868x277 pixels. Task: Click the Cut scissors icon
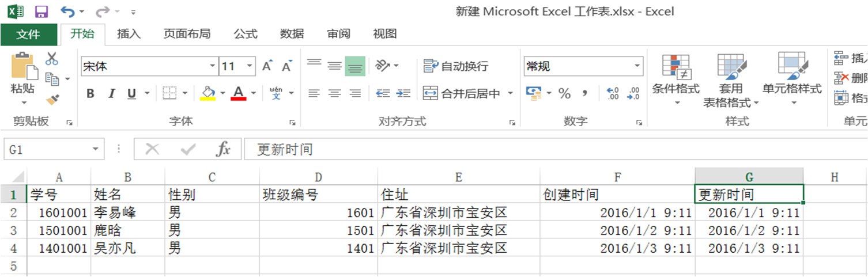[52, 58]
